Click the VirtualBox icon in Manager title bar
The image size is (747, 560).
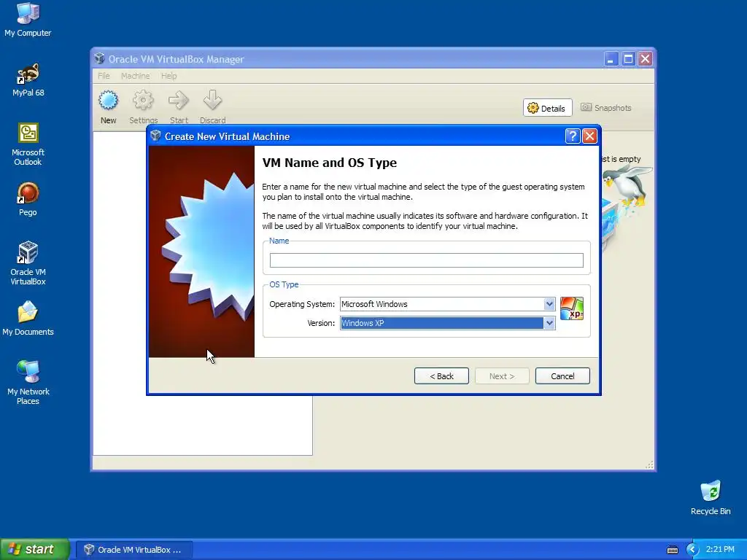click(x=99, y=58)
